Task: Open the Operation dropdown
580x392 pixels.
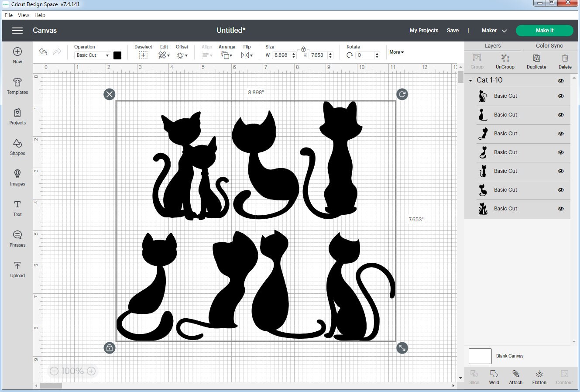Action: point(92,55)
